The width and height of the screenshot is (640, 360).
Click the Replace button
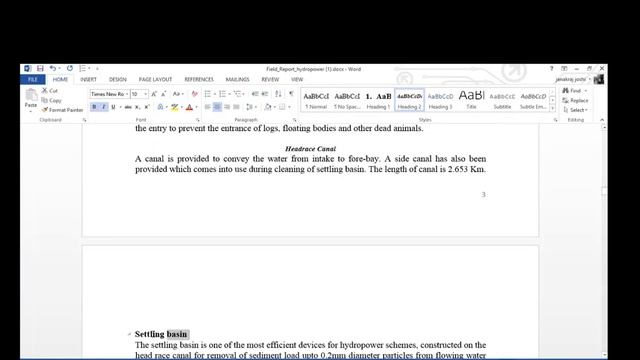575,100
